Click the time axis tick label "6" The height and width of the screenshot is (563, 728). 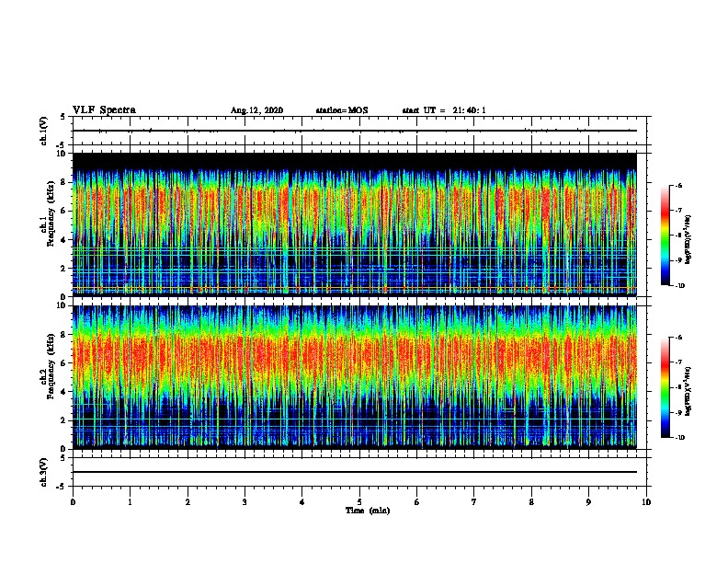(417, 502)
